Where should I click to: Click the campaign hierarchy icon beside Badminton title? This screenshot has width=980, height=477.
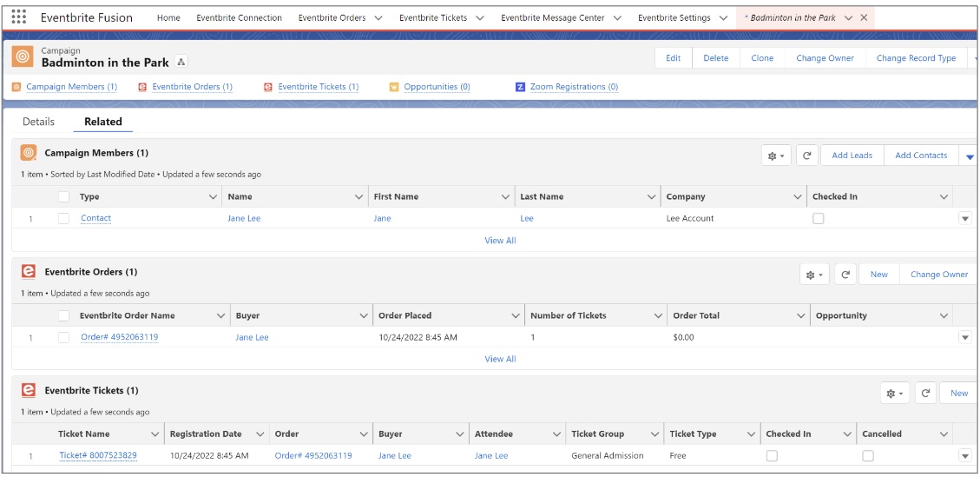[x=181, y=62]
